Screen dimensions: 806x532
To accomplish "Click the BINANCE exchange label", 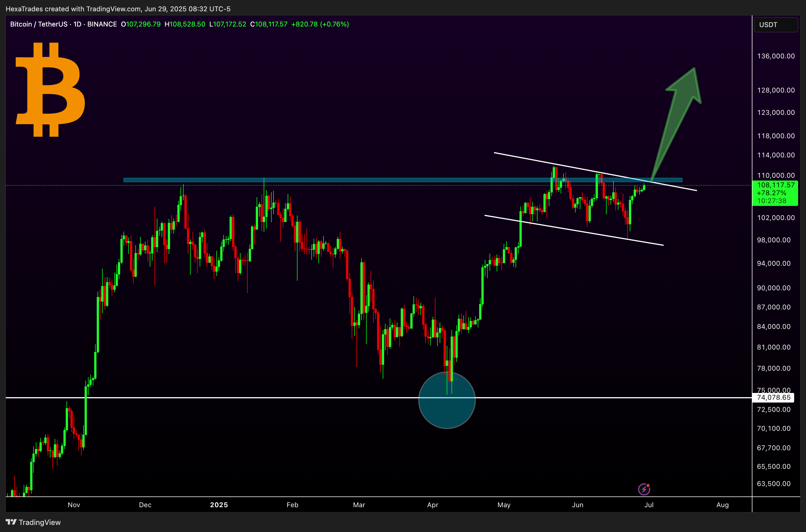I will point(102,24).
